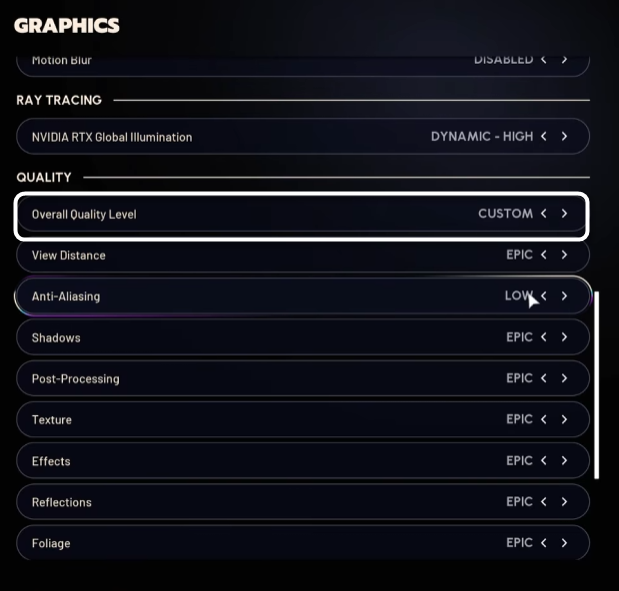Step Texture setting back with left arrow
Viewport: 619px width, 591px height.
coord(544,419)
